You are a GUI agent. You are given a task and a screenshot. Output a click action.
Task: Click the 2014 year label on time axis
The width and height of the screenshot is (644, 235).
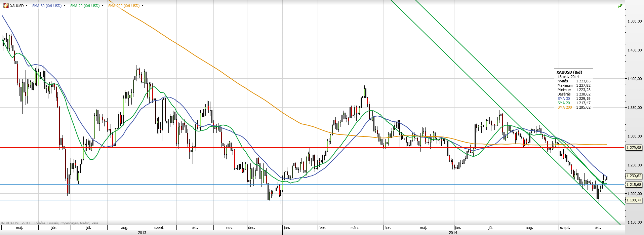[453, 233]
